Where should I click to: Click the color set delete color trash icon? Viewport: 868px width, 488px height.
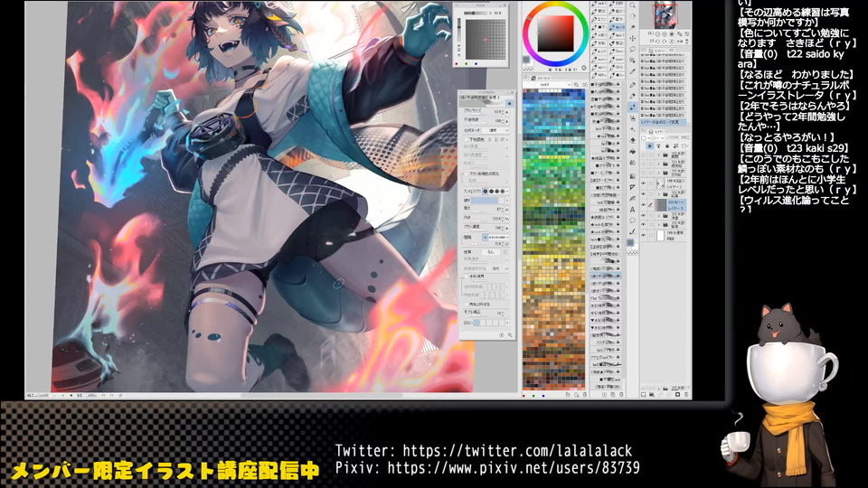click(x=585, y=395)
